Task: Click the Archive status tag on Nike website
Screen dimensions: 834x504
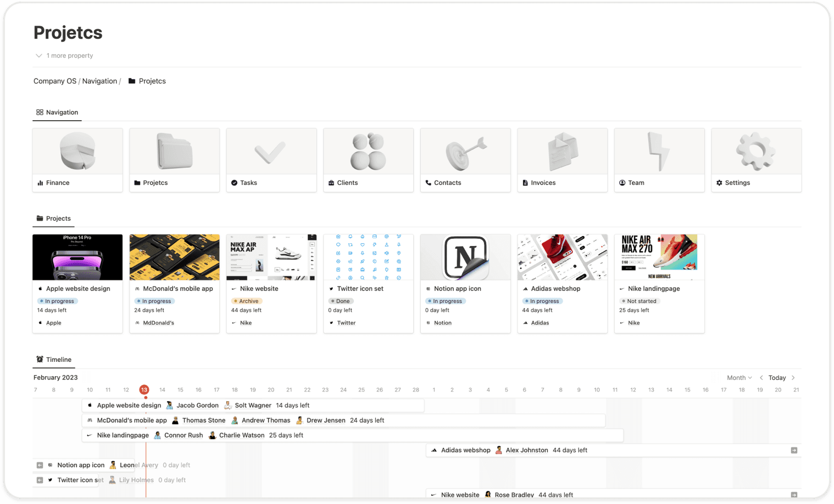Action: [247, 301]
